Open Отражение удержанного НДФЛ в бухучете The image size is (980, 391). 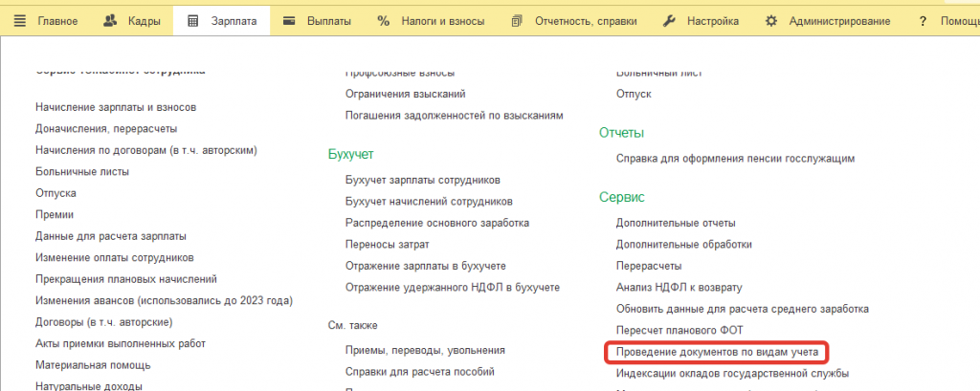(453, 288)
